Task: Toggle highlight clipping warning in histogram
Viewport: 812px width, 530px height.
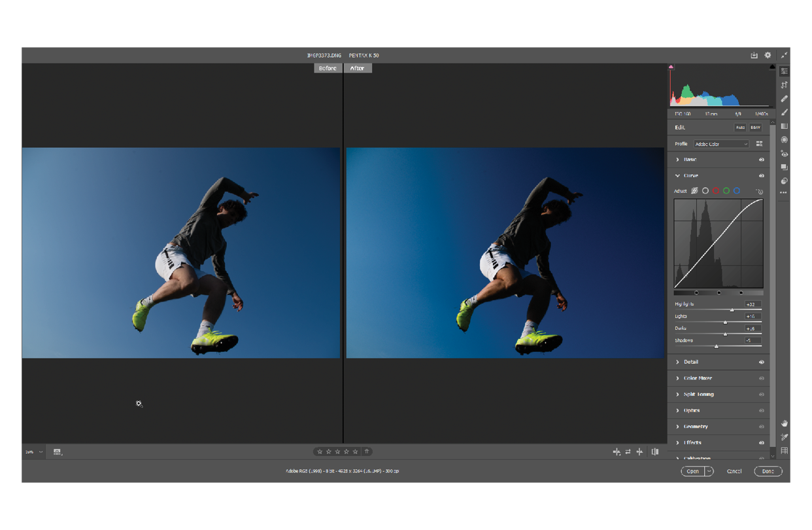Action: [x=772, y=67]
